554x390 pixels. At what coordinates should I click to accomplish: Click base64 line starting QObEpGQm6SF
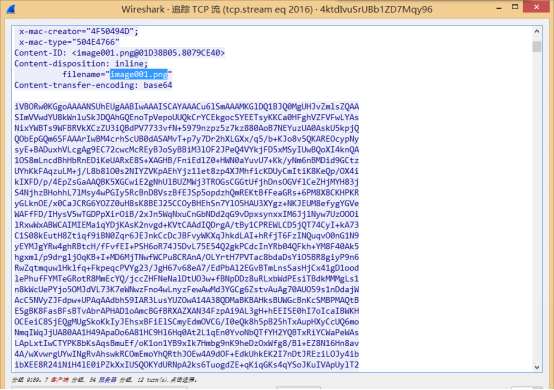187,139
